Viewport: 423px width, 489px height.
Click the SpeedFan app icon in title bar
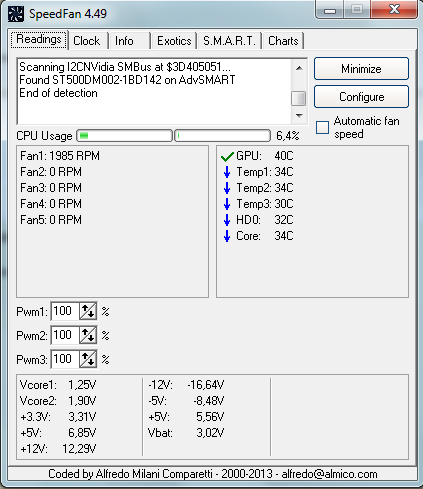click(16, 14)
